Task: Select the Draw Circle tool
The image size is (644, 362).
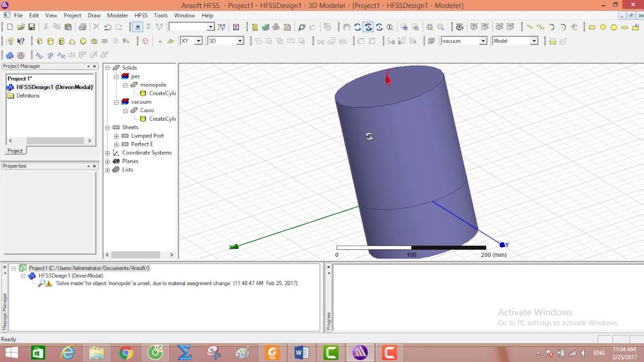Action: click(603, 27)
